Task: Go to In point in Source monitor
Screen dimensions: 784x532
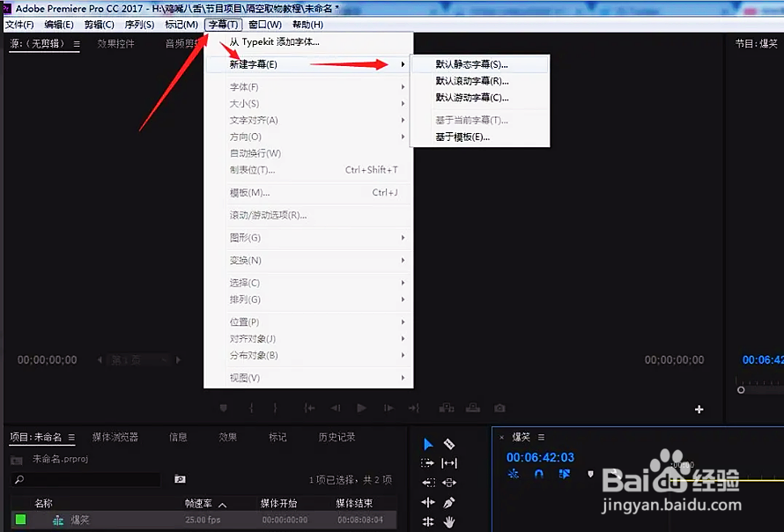Action: (309, 408)
